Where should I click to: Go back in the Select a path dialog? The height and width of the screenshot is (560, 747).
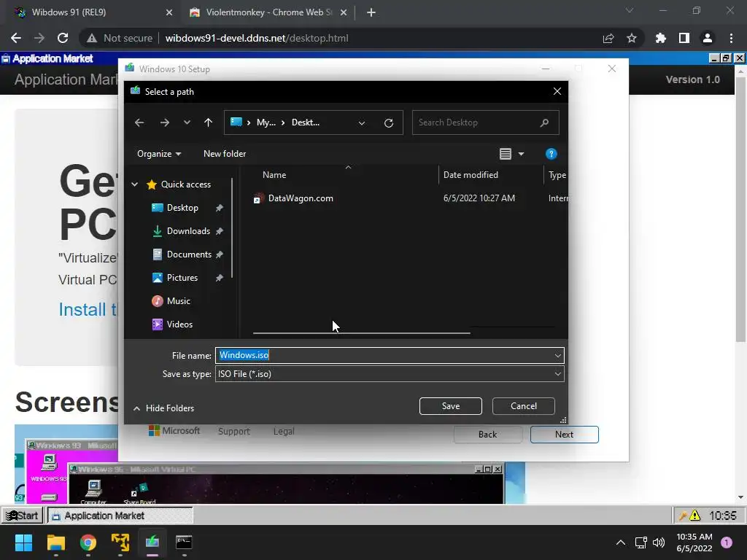click(139, 122)
